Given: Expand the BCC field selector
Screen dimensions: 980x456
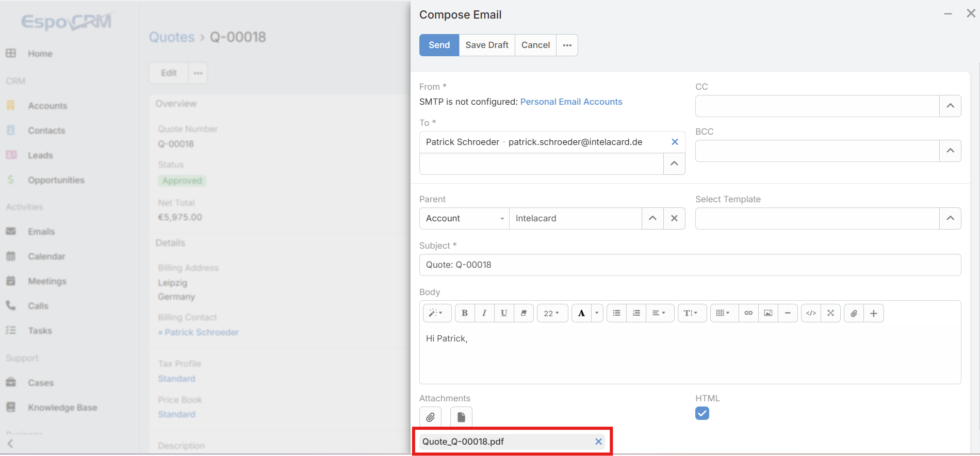Looking at the screenshot, I should 950,151.
